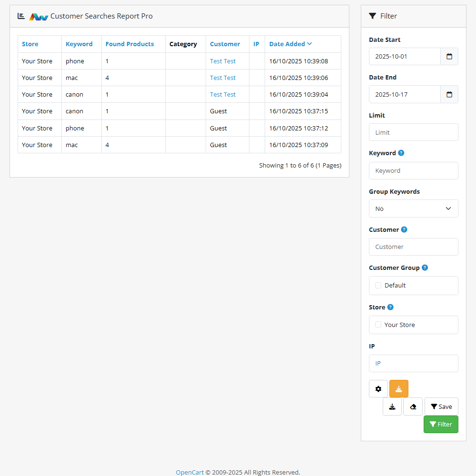This screenshot has height=476, width=476.
Task: Open the Date Start calendar picker
Action: pyautogui.click(x=449, y=56)
